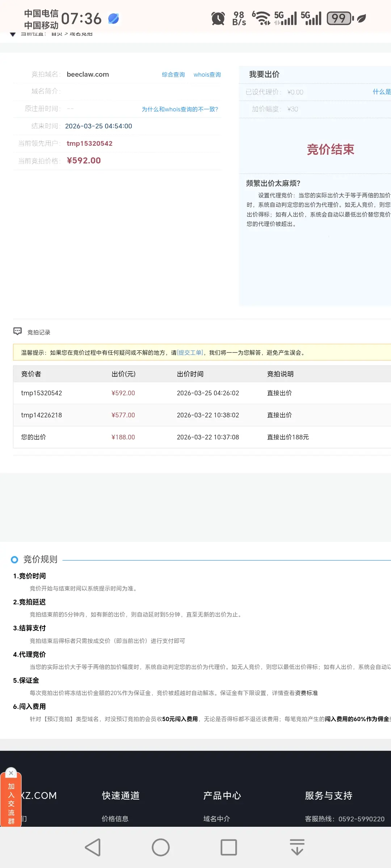This screenshot has height=868, width=391.
Task: Select the ¥577.00 bid amount
Action: coord(123,415)
